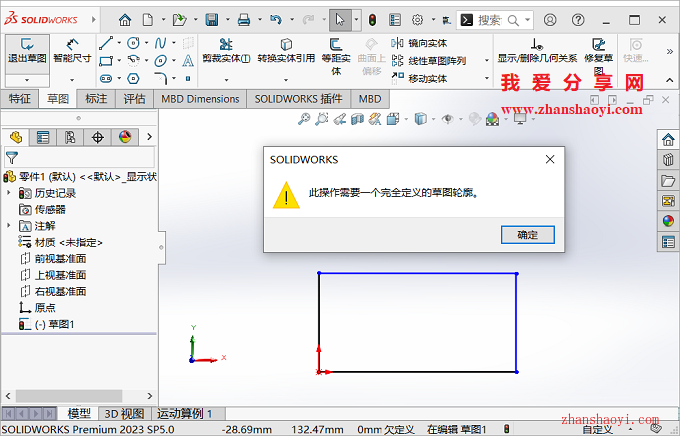The image size is (680, 436).
Task: Open the 移动实体 dropdown arrow
Action: point(487,79)
